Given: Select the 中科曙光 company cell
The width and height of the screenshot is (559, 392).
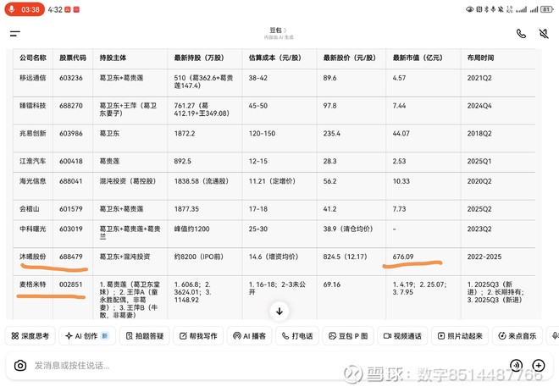Looking at the screenshot, I should coord(33,229).
